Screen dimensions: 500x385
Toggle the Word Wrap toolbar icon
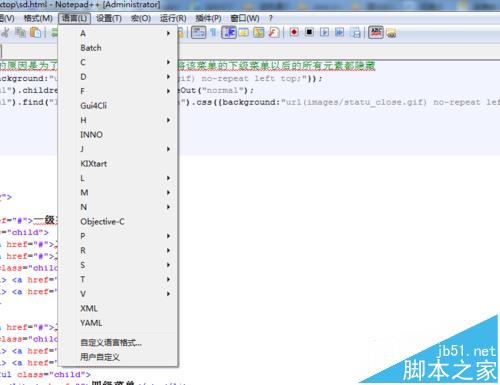198,32
